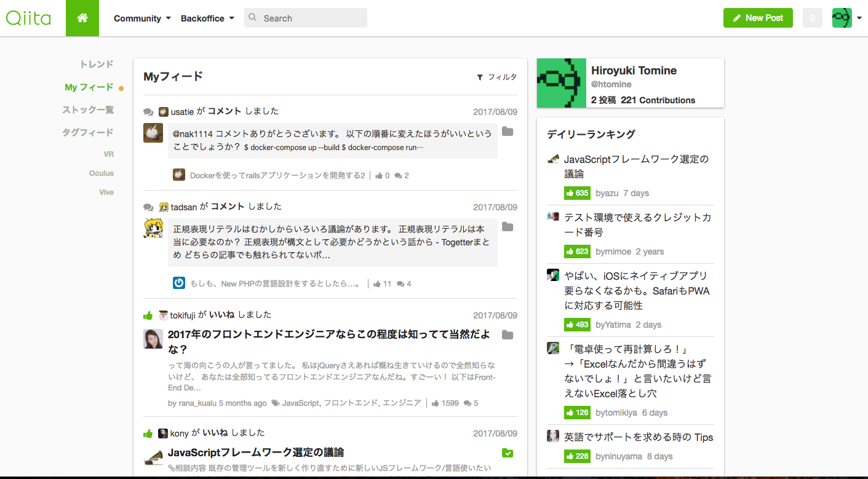868x479 pixels.
Task: Click username tadsan in the feed
Action: [x=184, y=207]
